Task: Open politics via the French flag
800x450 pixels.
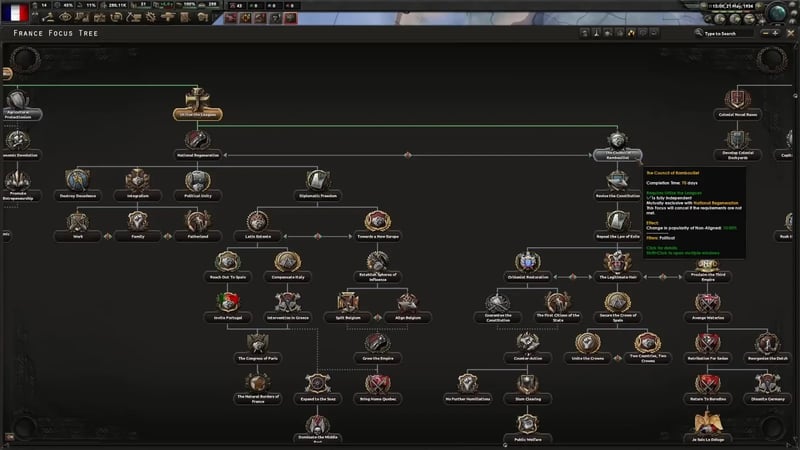Action: [15, 13]
